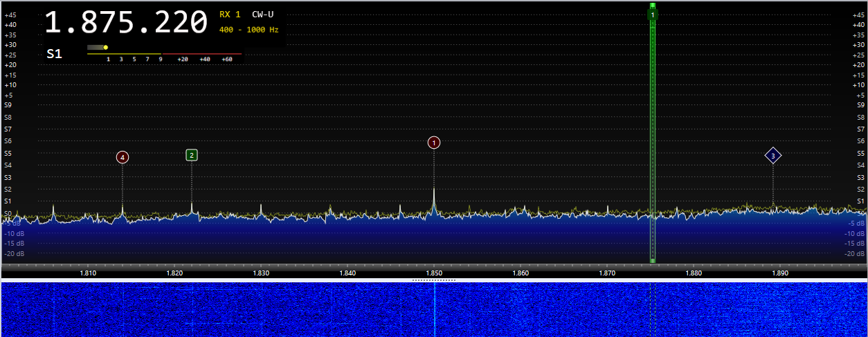The height and width of the screenshot is (337, 868).
Task: Click the S-meter scale bar
Action: coord(164,54)
